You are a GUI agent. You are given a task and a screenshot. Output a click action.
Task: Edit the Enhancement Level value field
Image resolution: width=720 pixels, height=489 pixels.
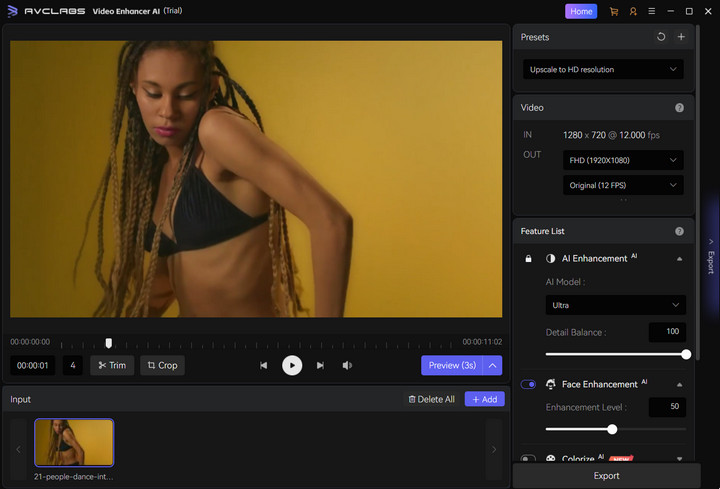[x=667, y=407]
